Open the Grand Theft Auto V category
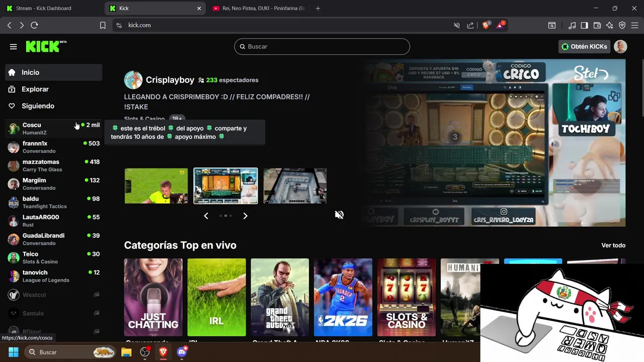Image resolution: width=644 pixels, height=362 pixels. (x=280, y=297)
